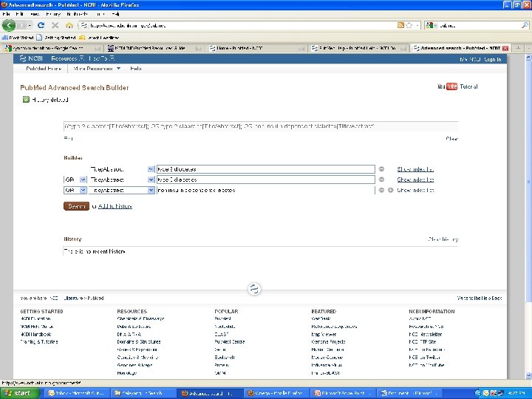This screenshot has height=399, width=532.
Task: Click the green History deleted check icon
Action: pos(26,100)
